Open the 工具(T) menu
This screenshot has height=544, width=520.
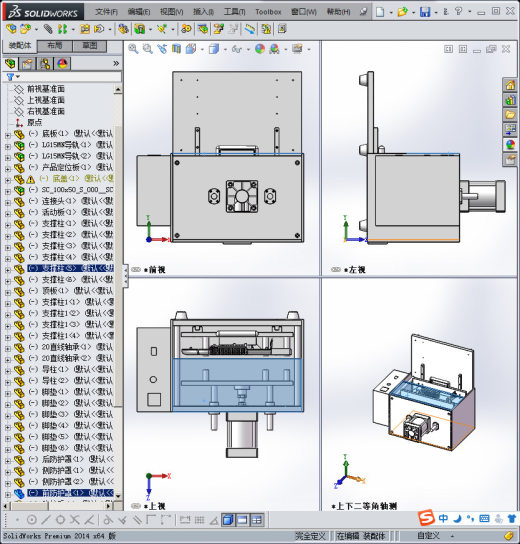[x=235, y=12]
